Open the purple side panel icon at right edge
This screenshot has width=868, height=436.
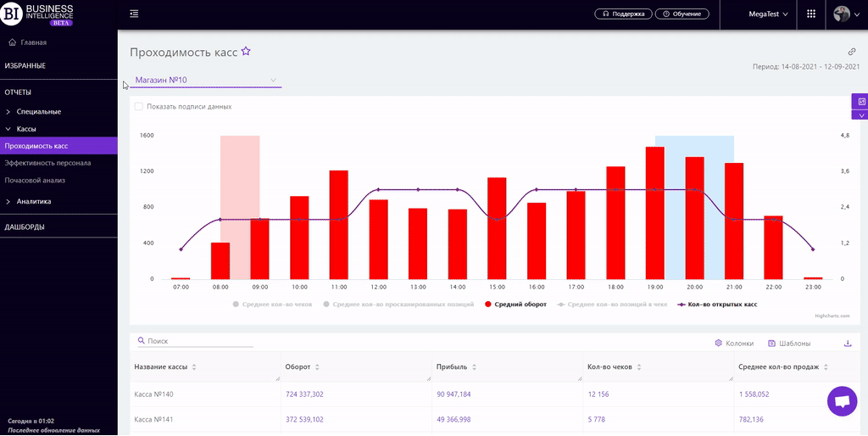[x=861, y=102]
